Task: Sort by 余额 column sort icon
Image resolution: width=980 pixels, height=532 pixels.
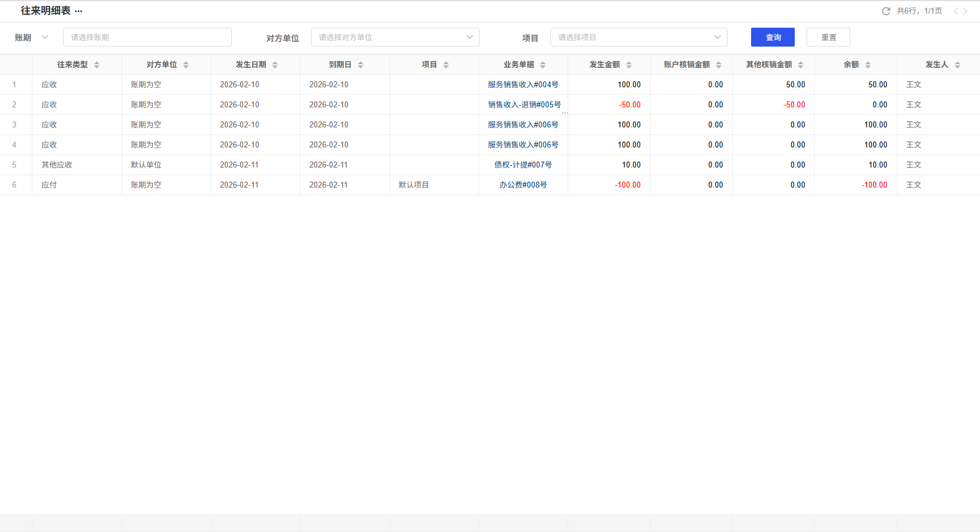Action: pyautogui.click(x=868, y=65)
